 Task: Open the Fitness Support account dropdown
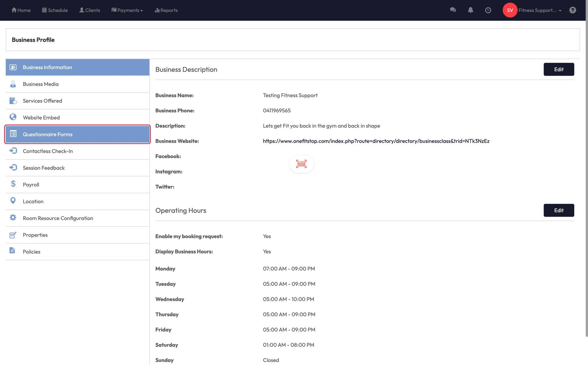(540, 10)
